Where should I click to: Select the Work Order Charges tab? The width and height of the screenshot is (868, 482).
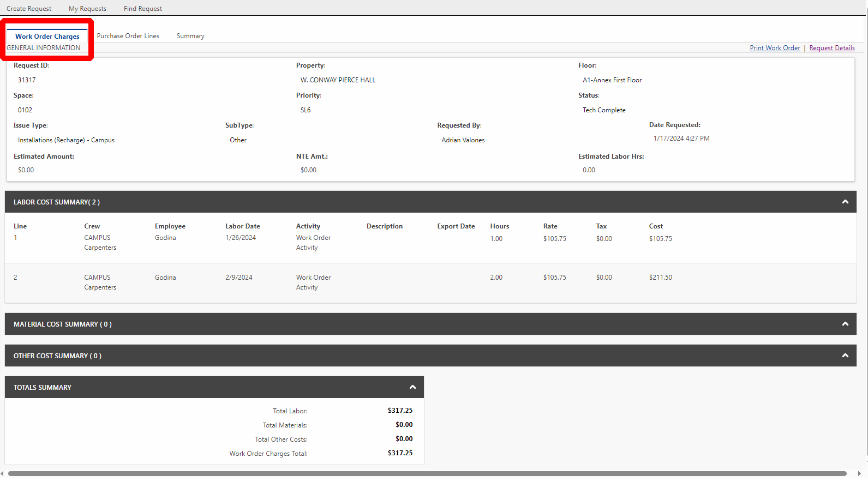[47, 37]
